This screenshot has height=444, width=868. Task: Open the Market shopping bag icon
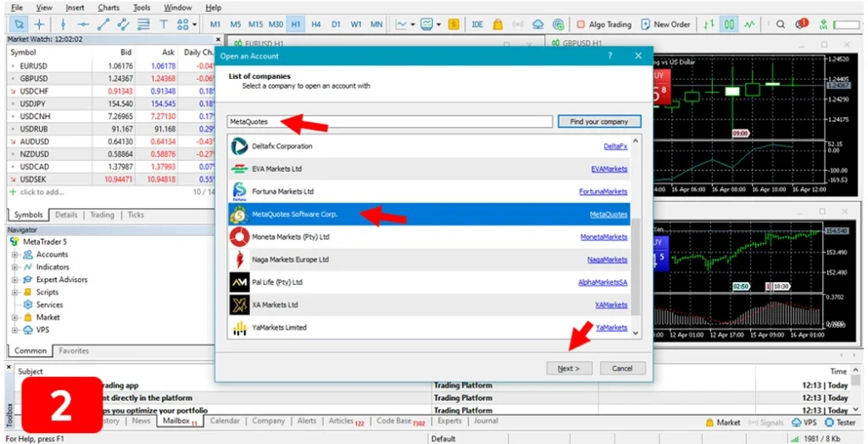(498, 25)
